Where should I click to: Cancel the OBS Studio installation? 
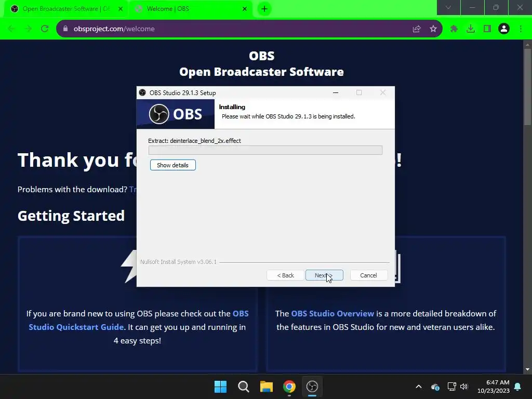point(368,275)
